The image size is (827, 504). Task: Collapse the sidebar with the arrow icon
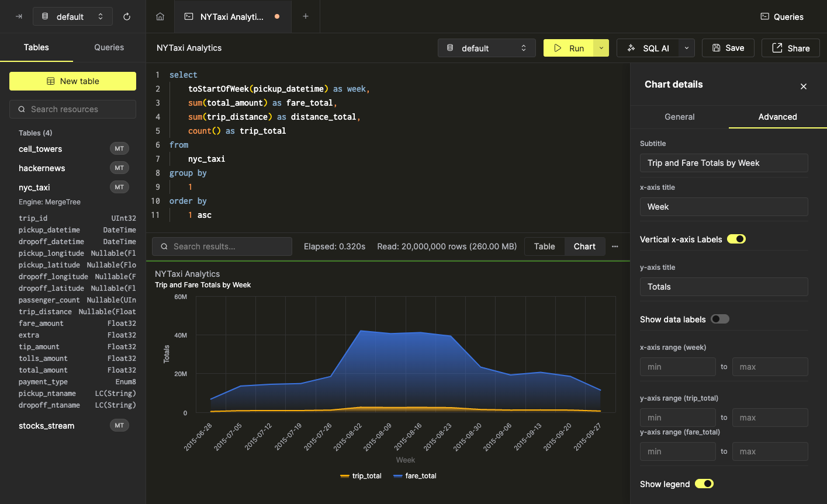pyautogui.click(x=19, y=17)
